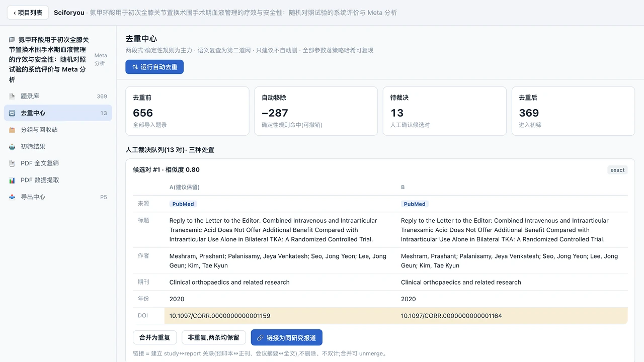This screenshot has width=644, height=362.
Task: Click PubMed source badge in column B
Action: coord(415,204)
